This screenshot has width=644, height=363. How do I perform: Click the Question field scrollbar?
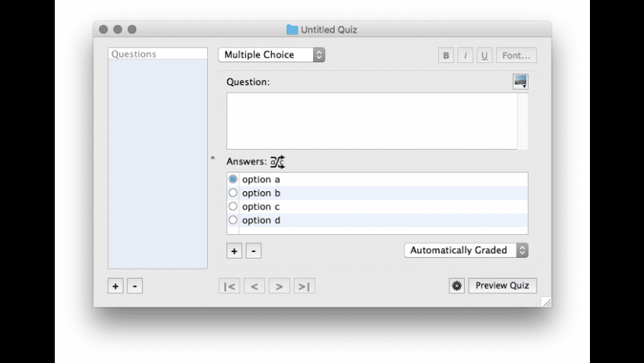pyautogui.click(x=523, y=121)
